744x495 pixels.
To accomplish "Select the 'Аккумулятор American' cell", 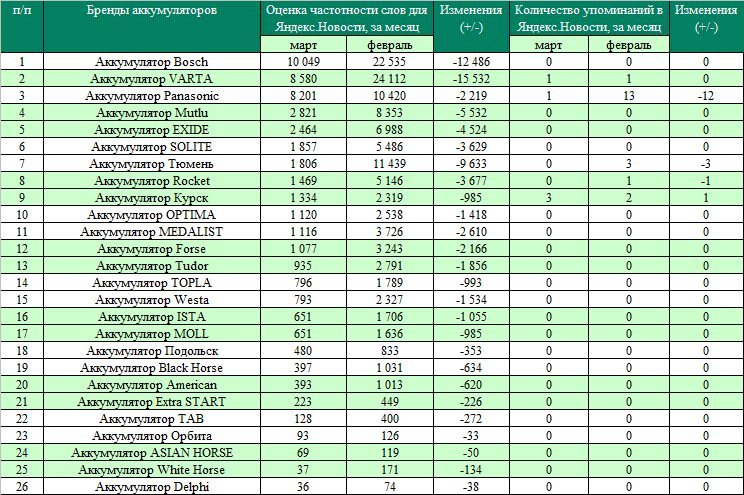I will click(x=152, y=385).
